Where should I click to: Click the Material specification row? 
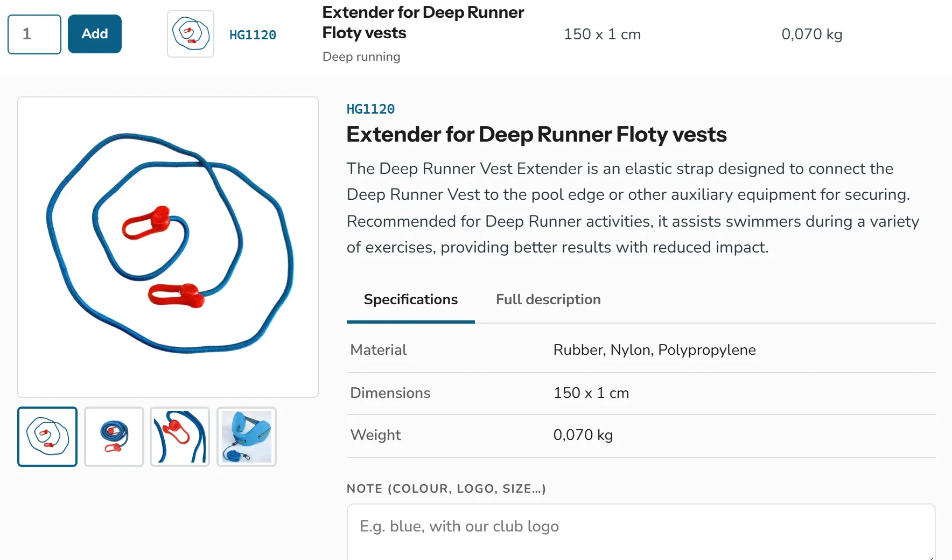(x=641, y=350)
